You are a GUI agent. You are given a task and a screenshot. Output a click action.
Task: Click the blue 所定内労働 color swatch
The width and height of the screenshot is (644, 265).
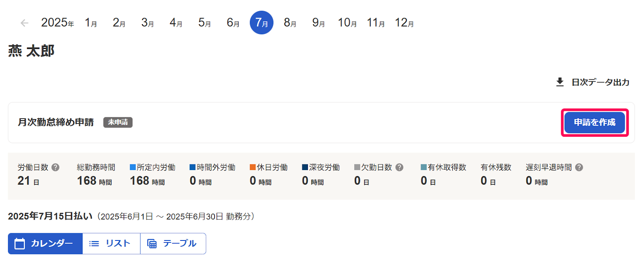tap(132, 167)
